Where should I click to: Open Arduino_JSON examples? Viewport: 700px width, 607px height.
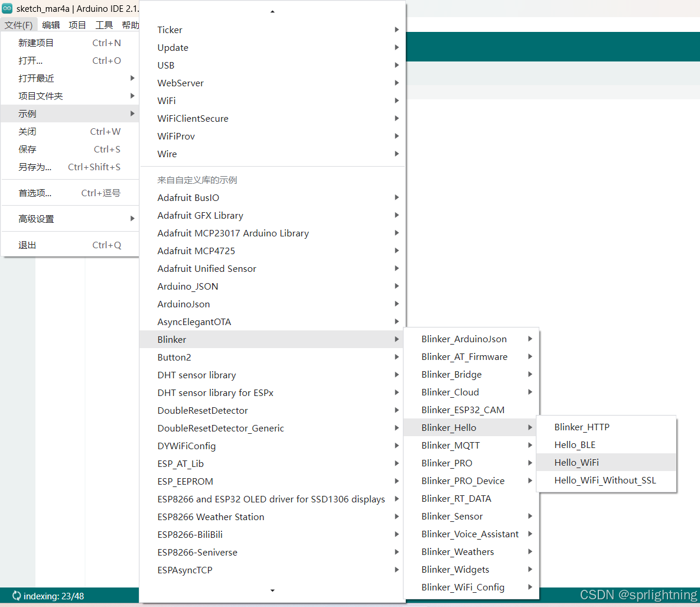coord(272,286)
